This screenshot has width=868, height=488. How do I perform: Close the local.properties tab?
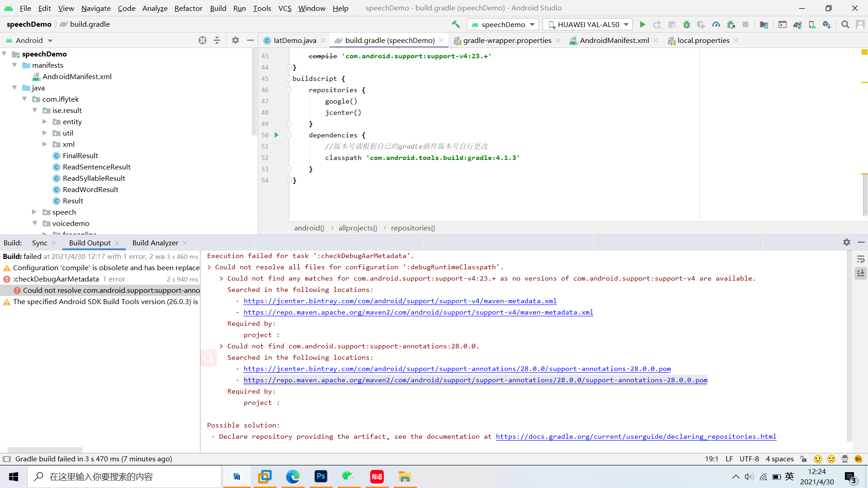click(x=736, y=40)
